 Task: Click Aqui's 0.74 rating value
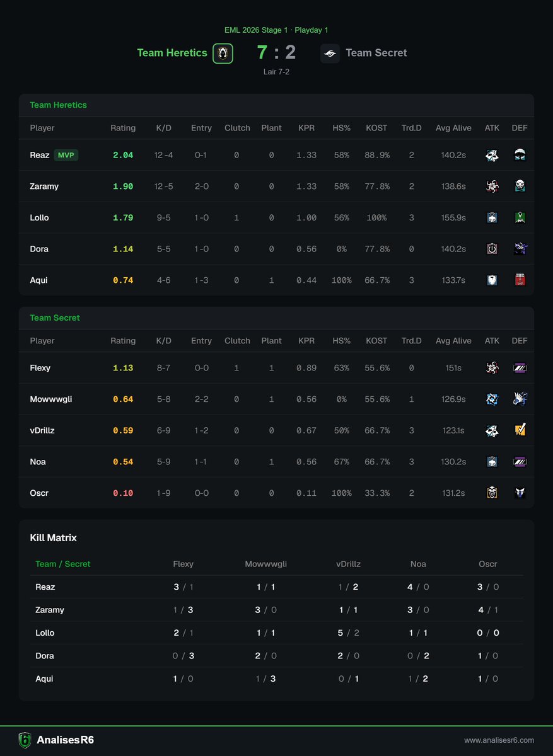123,280
